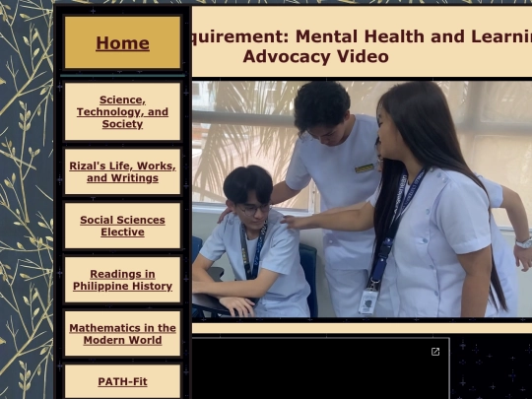The image size is (532, 399).
Task: Go to Science, Technology, and Society page
Action: tap(122, 111)
